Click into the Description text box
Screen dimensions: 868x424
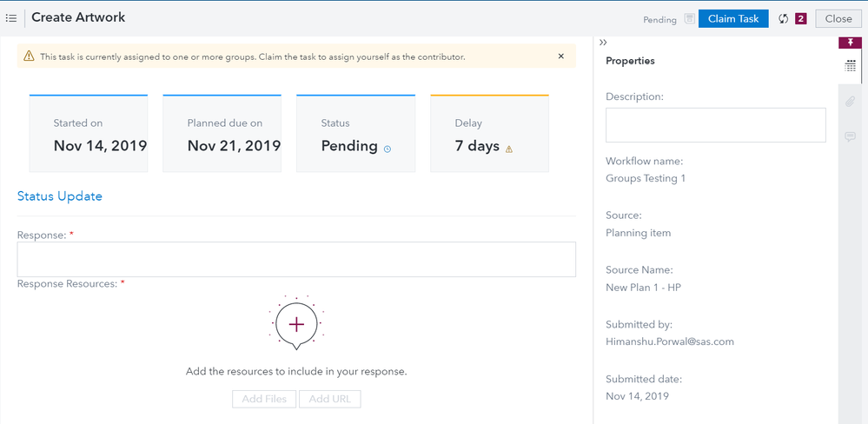click(x=715, y=125)
